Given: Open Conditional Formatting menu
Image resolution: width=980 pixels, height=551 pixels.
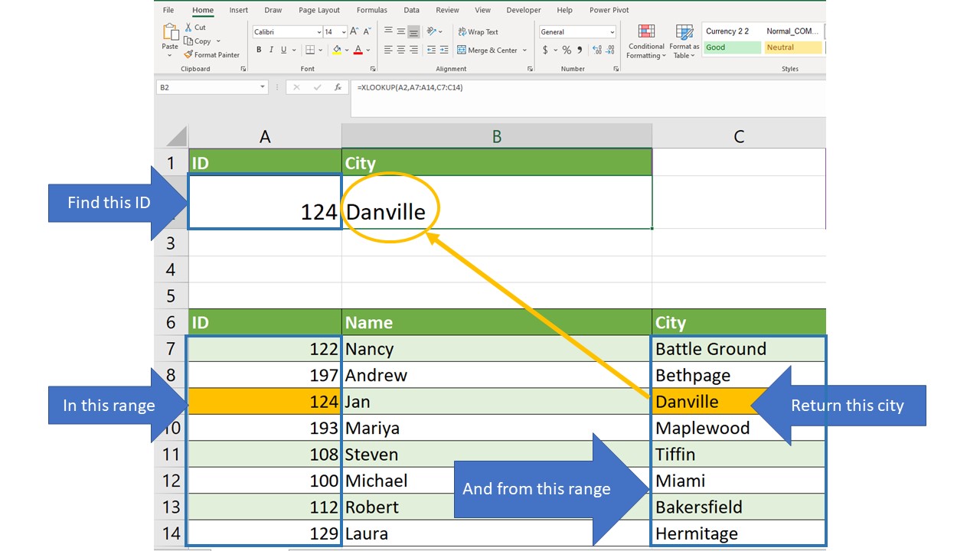Looking at the screenshot, I should 646,41.
